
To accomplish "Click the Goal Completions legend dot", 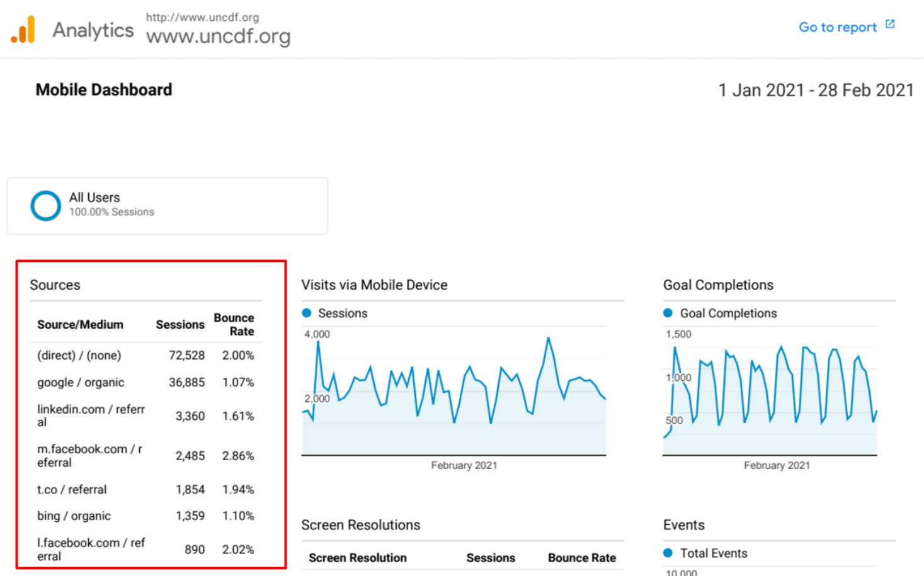I will click(x=668, y=313).
